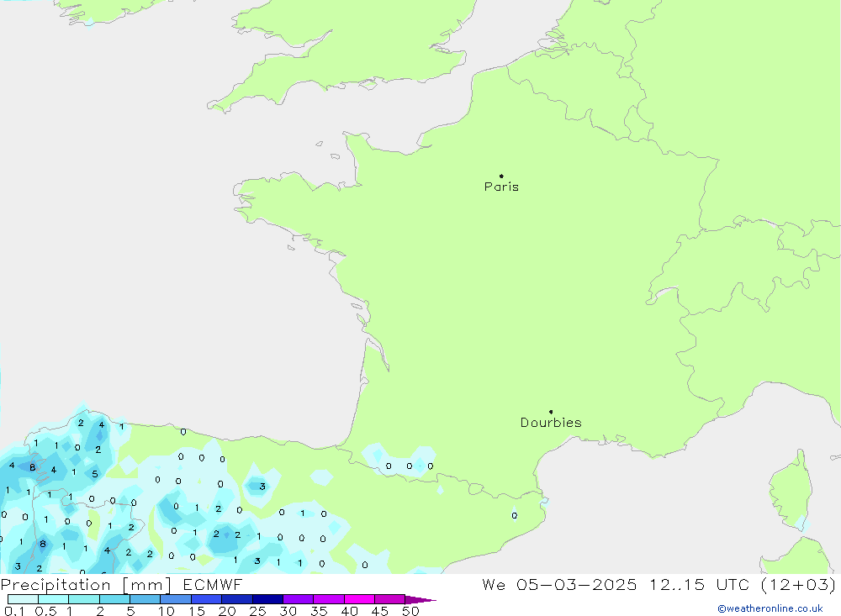Click the 45 legend scale value
This screenshot has width=841, height=616.
380,611
